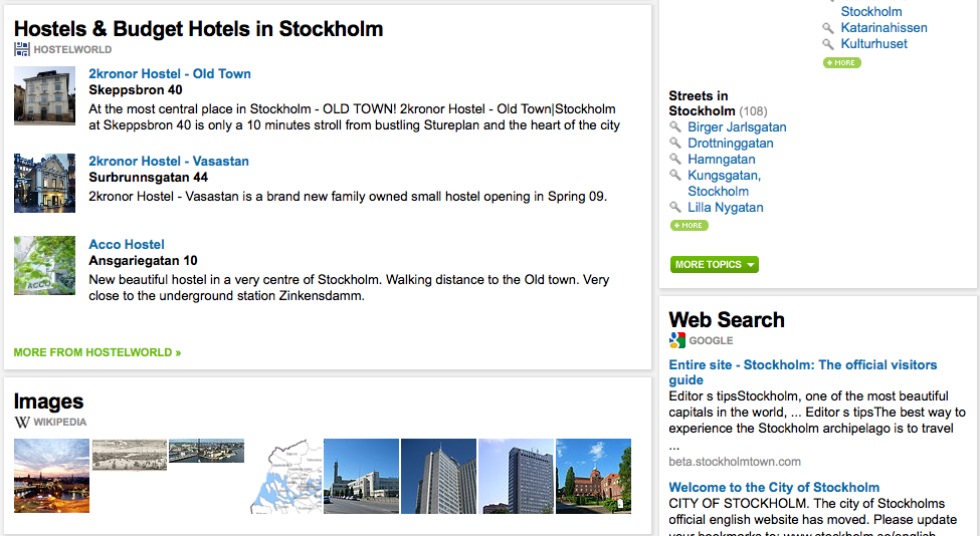The image size is (980, 536).
Task: Open the 2kronor Hostel - Vasastan thumbnail
Action: pyautogui.click(x=45, y=183)
